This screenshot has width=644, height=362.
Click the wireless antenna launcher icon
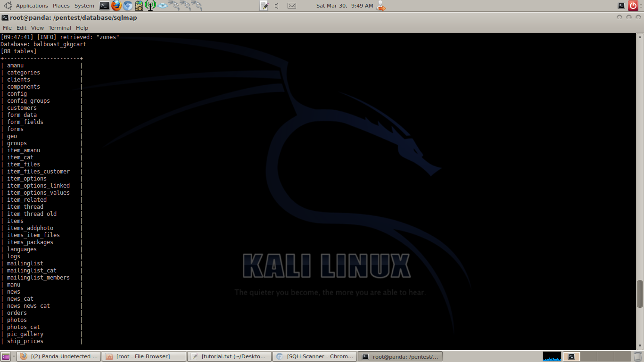150,6
